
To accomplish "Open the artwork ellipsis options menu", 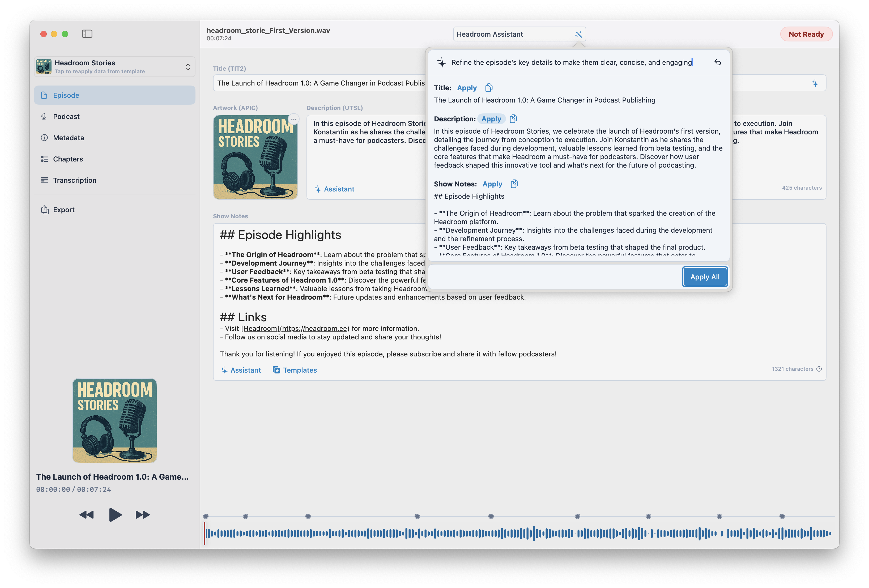I will (294, 119).
